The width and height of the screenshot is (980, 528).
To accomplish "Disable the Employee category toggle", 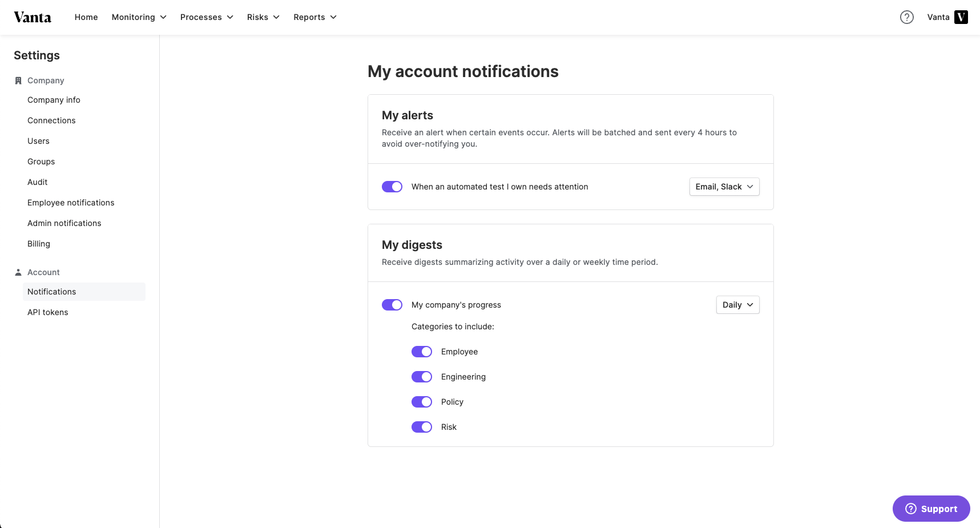I will pos(422,352).
